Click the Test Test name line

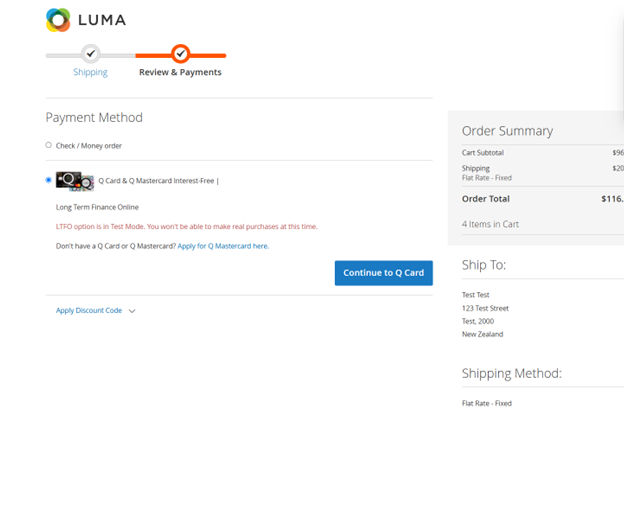(x=476, y=294)
